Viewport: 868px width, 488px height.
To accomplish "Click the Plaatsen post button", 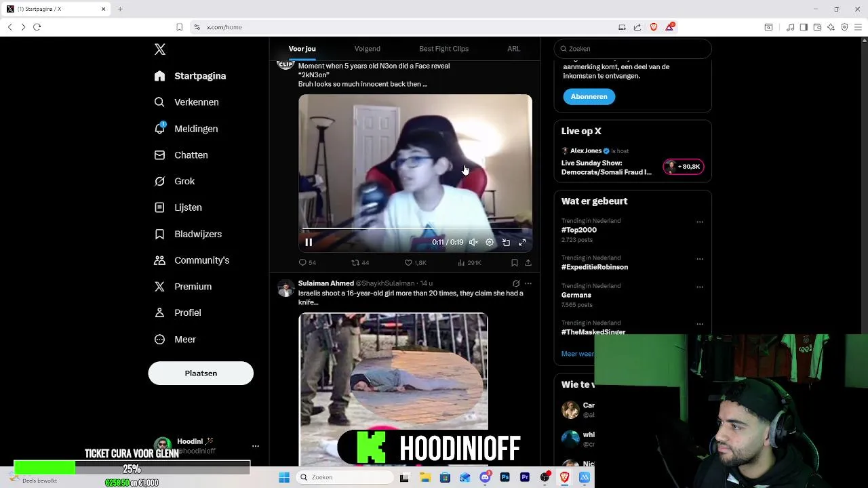I will [x=201, y=373].
